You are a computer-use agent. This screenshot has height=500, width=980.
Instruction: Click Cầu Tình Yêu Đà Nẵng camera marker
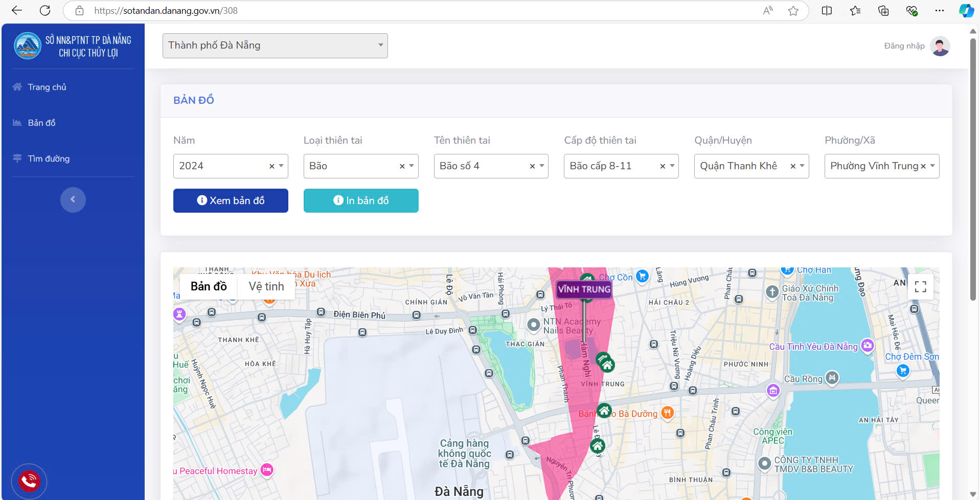pos(867,346)
